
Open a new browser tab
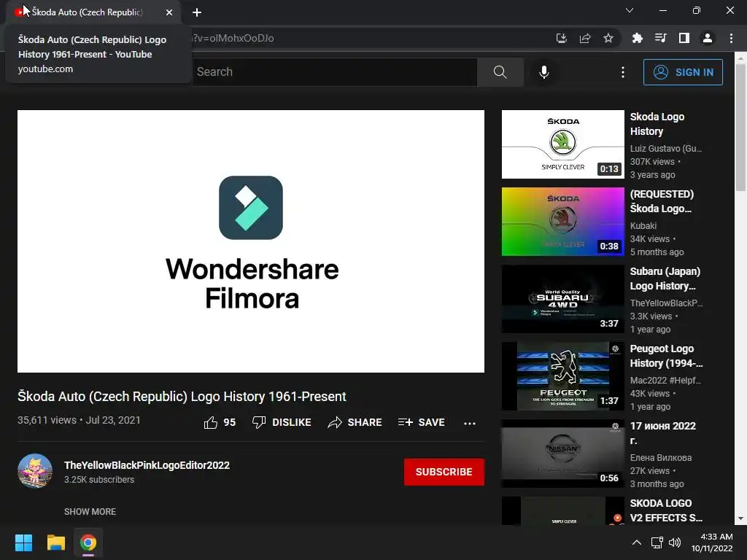[x=197, y=12]
